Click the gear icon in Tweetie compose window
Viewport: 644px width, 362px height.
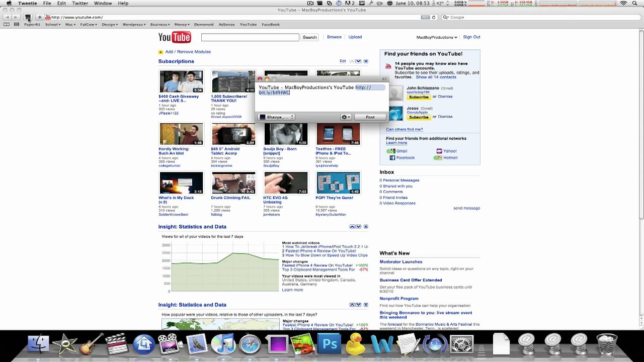(x=346, y=117)
